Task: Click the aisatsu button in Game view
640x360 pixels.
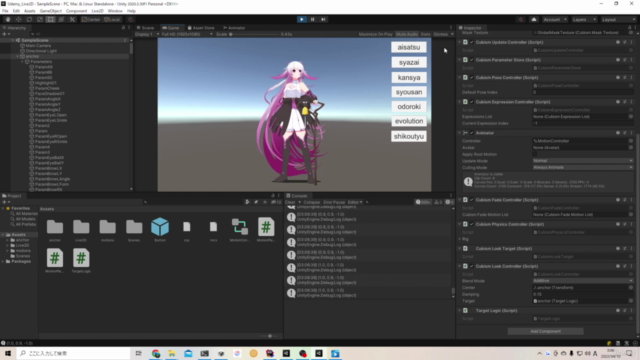Action: (409, 47)
